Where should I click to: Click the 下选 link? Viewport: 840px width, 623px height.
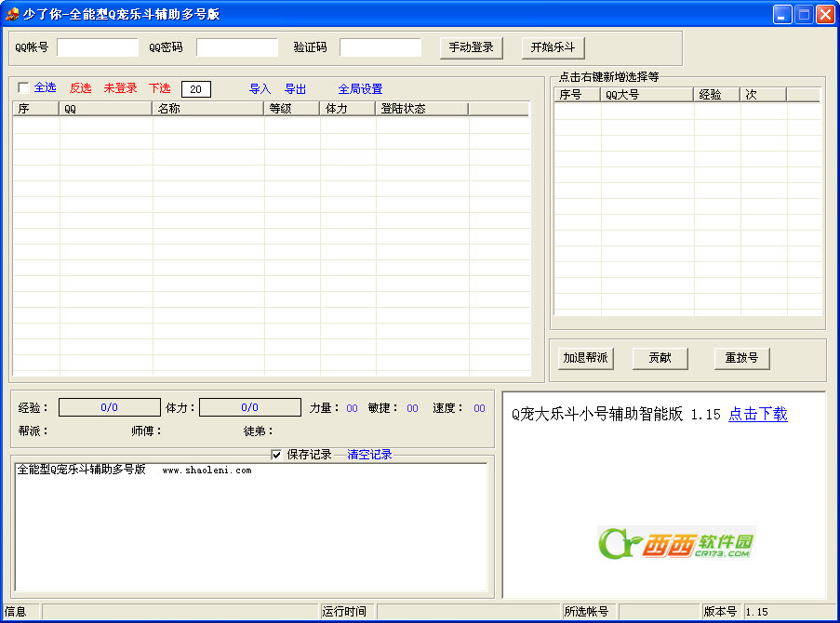click(x=159, y=88)
